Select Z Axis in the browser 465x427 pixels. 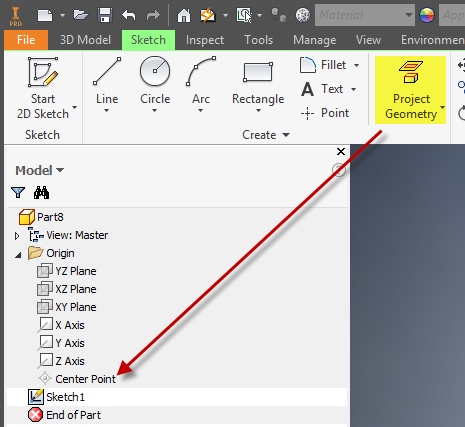tap(61, 361)
